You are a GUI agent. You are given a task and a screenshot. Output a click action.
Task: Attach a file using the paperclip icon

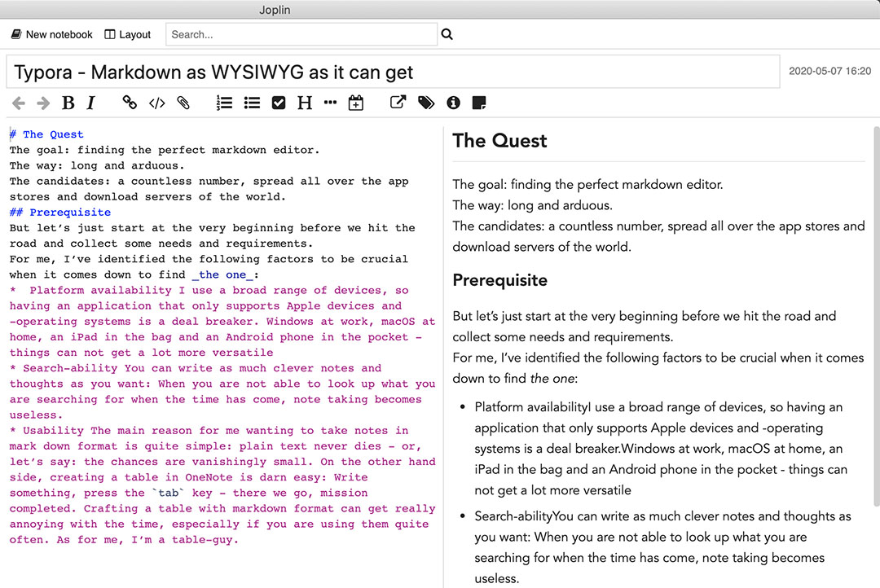[x=183, y=103]
